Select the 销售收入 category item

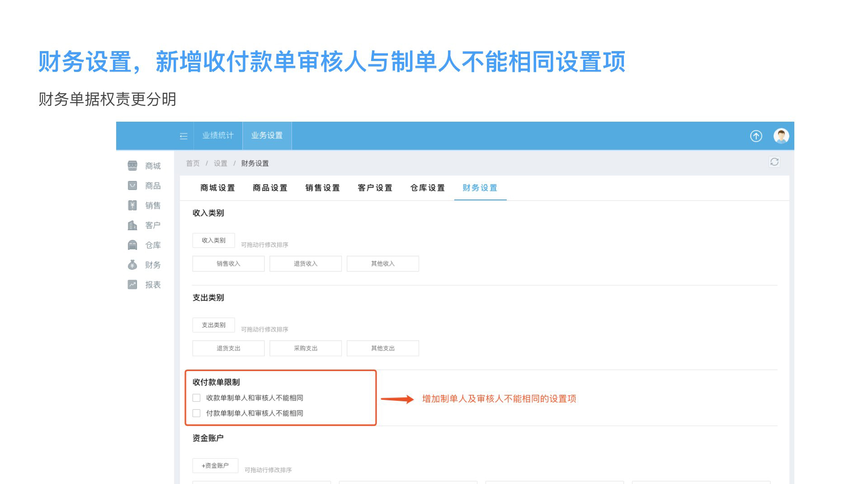pos(228,264)
